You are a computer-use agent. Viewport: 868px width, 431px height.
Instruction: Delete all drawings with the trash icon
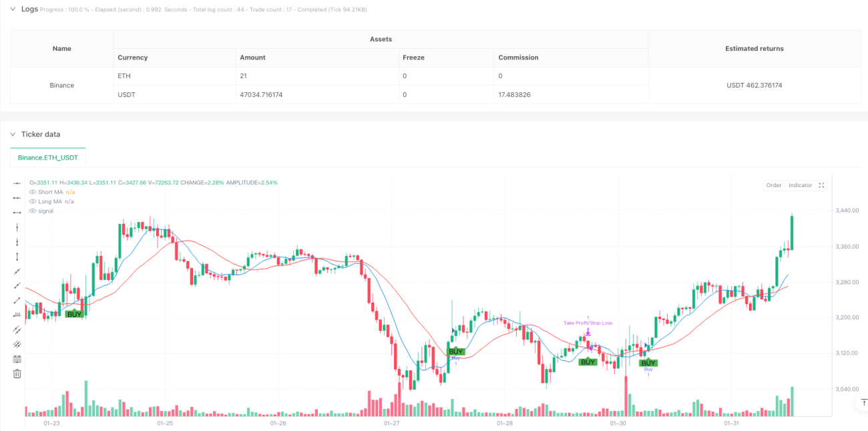(x=17, y=374)
